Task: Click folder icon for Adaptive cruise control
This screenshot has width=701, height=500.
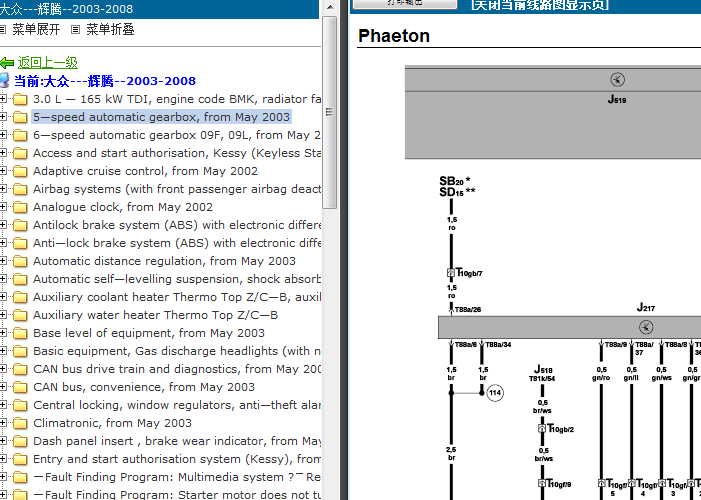Action: click(x=20, y=171)
